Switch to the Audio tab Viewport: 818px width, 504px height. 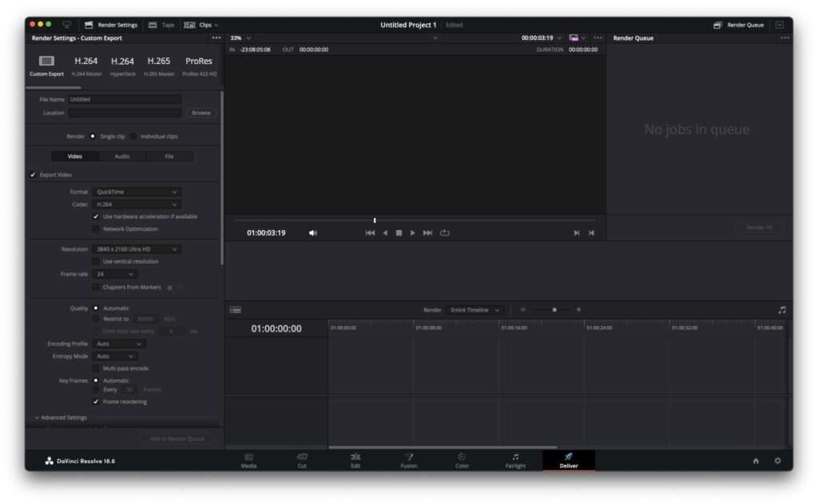pyautogui.click(x=121, y=157)
